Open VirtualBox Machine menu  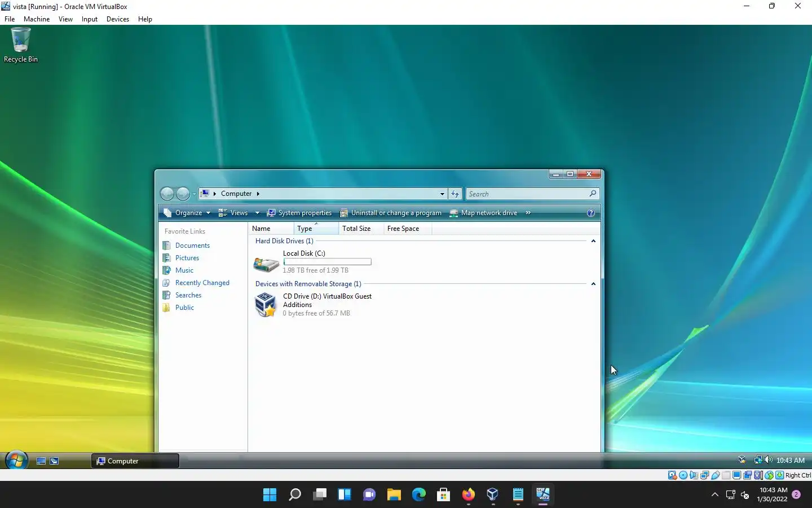[x=37, y=19]
